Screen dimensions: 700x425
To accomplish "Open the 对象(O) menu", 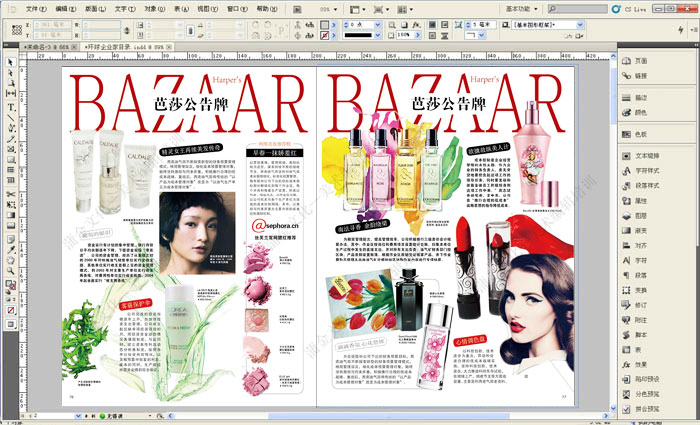I will (154, 9).
